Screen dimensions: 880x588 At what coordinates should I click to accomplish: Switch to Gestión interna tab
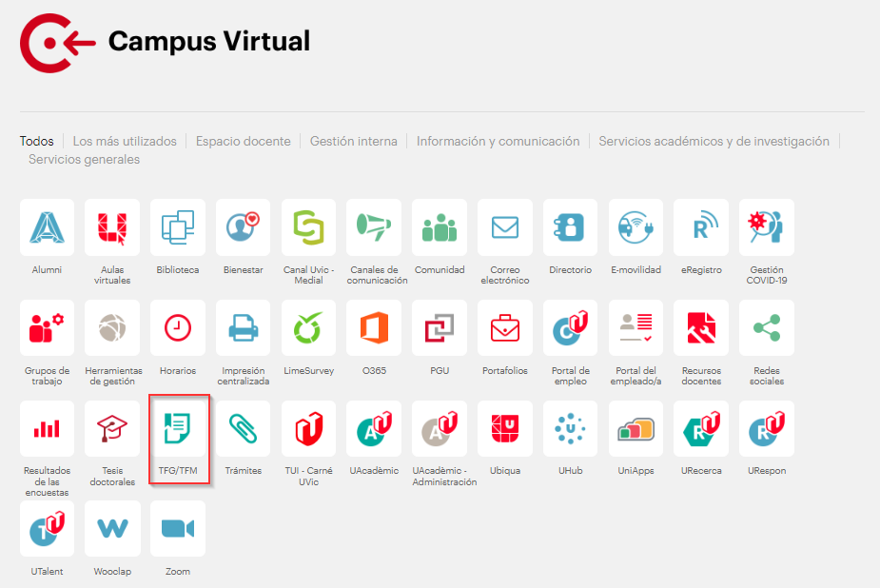pyautogui.click(x=354, y=141)
